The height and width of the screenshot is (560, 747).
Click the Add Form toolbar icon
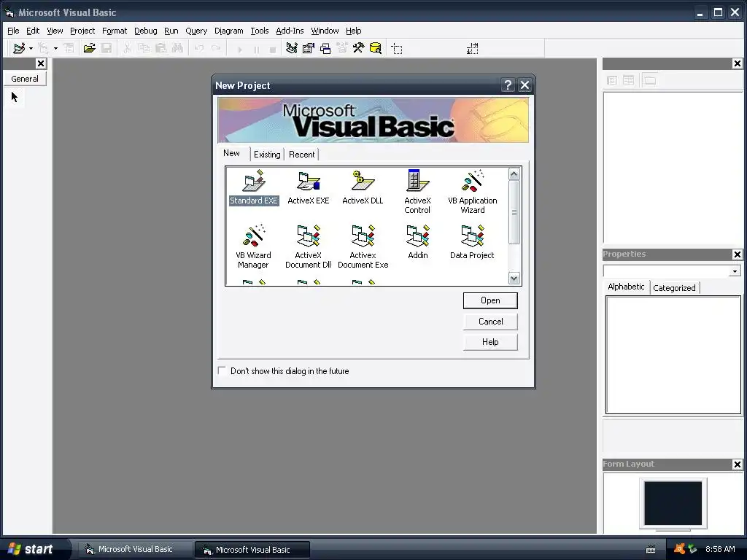tap(43, 48)
